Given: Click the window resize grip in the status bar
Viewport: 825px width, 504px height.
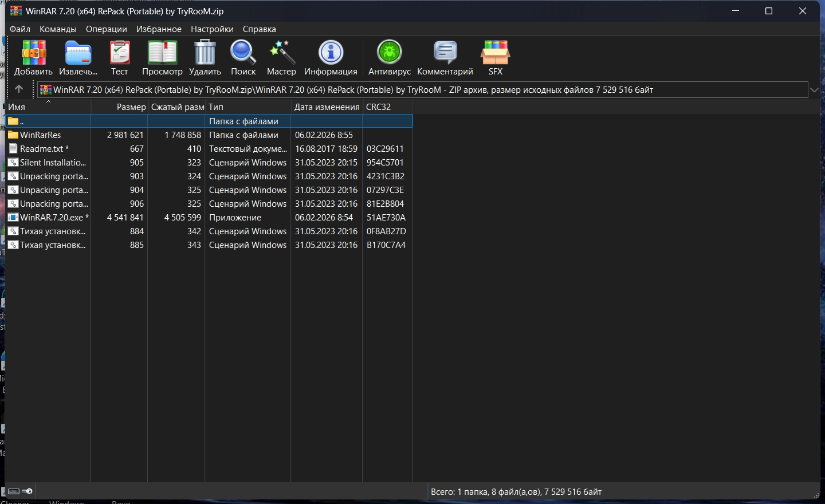Looking at the screenshot, I should [x=816, y=495].
